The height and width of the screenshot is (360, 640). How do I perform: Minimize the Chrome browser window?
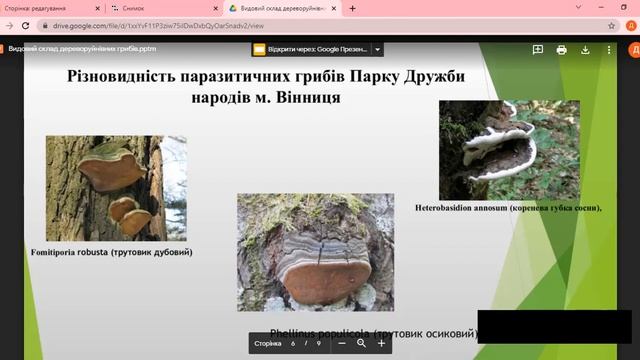pyautogui.click(x=601, y=7)
